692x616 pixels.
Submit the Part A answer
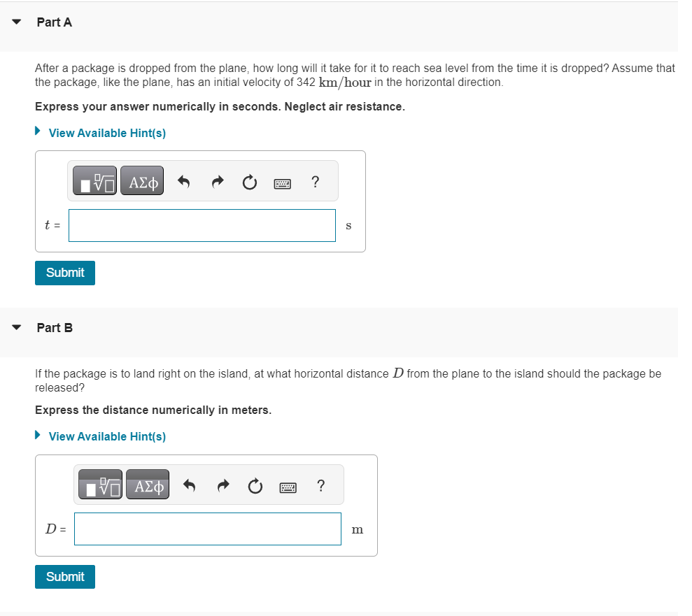[64, 273]
